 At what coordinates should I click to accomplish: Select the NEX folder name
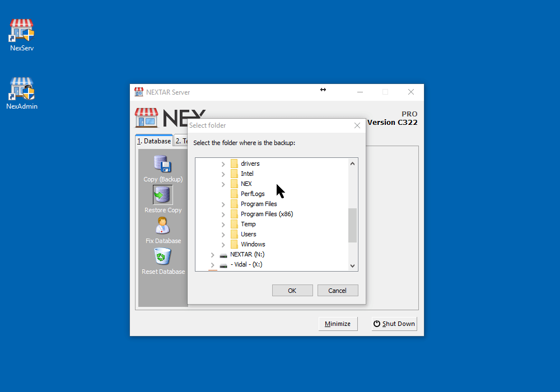tap(246, 184)
